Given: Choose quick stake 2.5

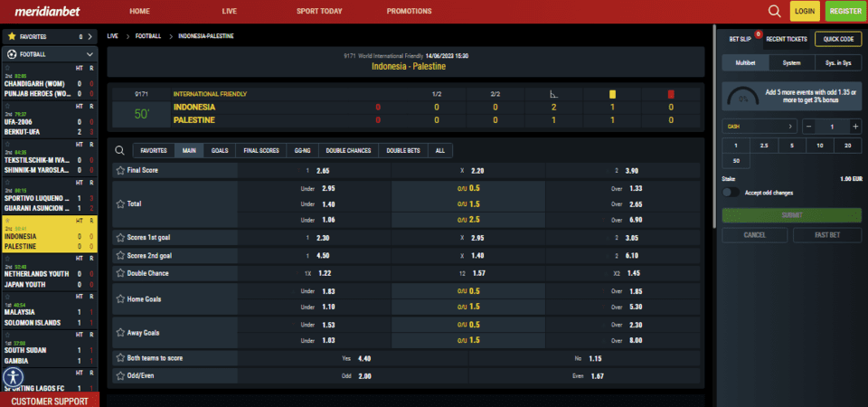Looking at the screenshot, I should click(x=764, y=146).
